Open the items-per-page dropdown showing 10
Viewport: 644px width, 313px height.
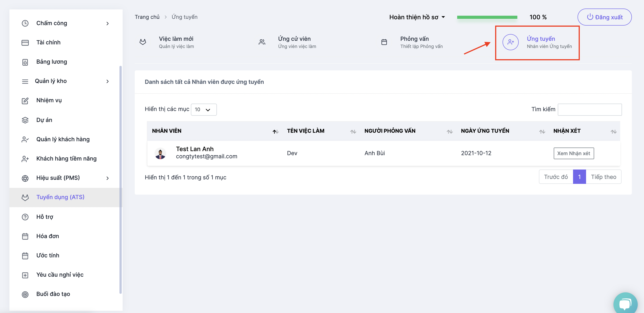click(x=204, y=110)
